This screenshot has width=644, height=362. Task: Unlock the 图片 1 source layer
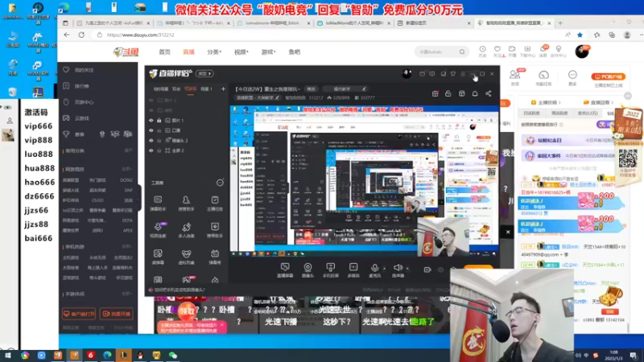click(159, 120)
